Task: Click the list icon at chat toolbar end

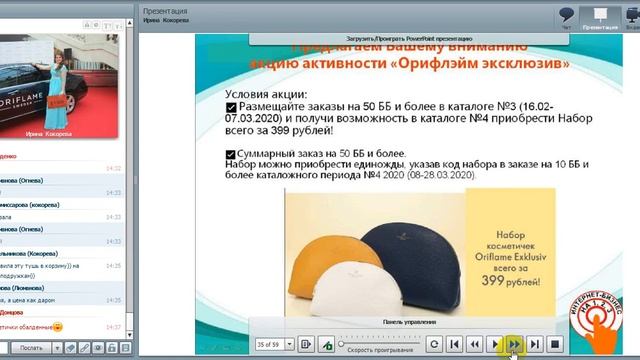Action: (126, 348)
